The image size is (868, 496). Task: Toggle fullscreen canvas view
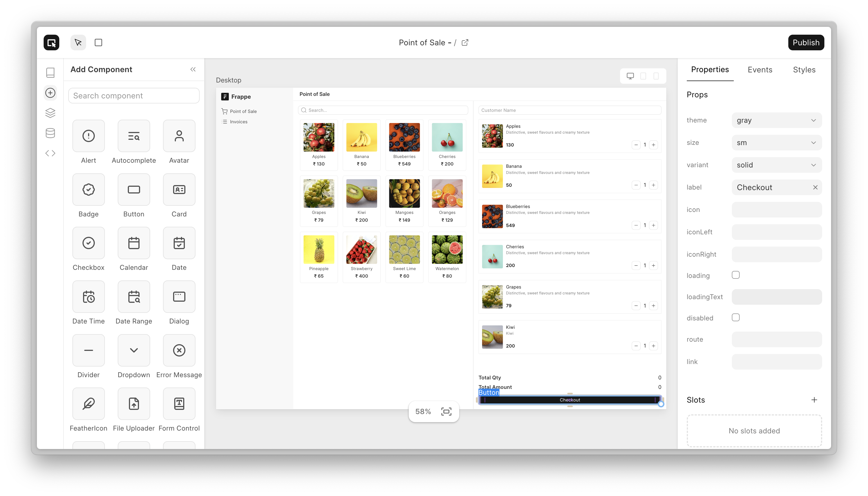click(446, 411)
